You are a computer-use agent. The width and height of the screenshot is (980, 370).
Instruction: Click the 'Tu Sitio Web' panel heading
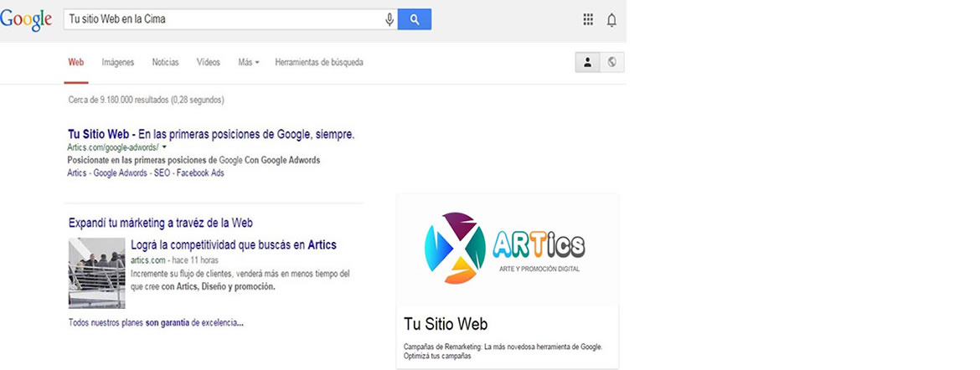point(446,324)
